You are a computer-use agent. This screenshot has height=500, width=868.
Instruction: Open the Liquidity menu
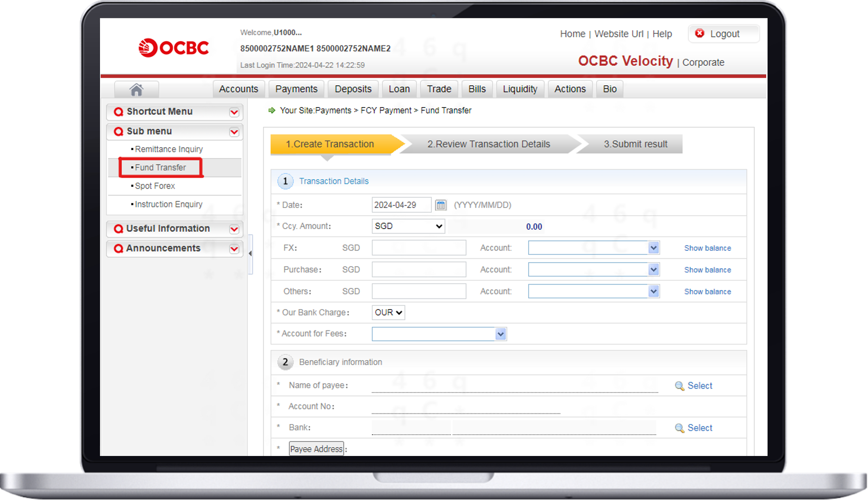(520, 89)
